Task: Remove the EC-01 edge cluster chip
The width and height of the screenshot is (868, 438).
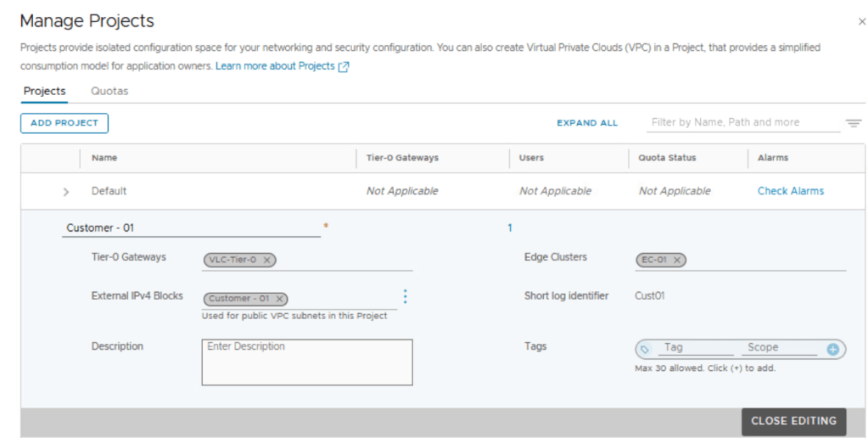Action: [677, 261]
